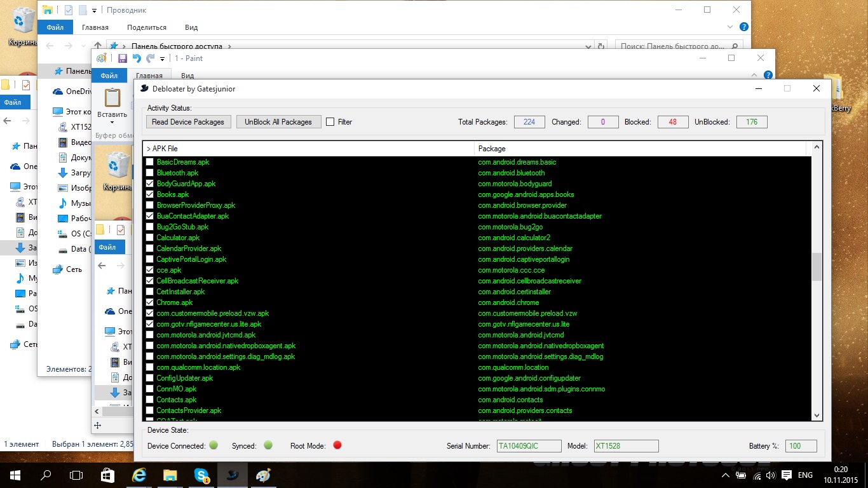The height and width of the screenshot is (488, 868).
Task: Uncheck cce.apk checkbox
Action: [150, 270]
